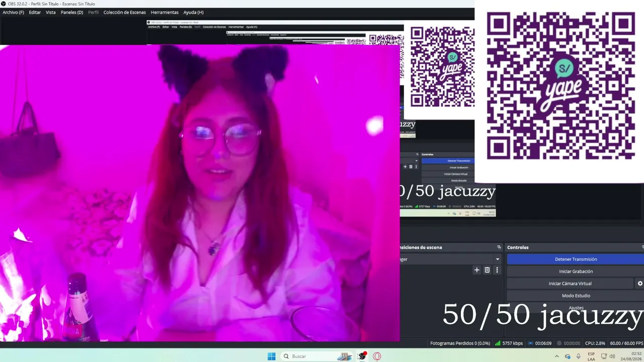Add a new scene transition with plus icon
Viewport: 644px width, 362px height.
(x=477, y=270)
